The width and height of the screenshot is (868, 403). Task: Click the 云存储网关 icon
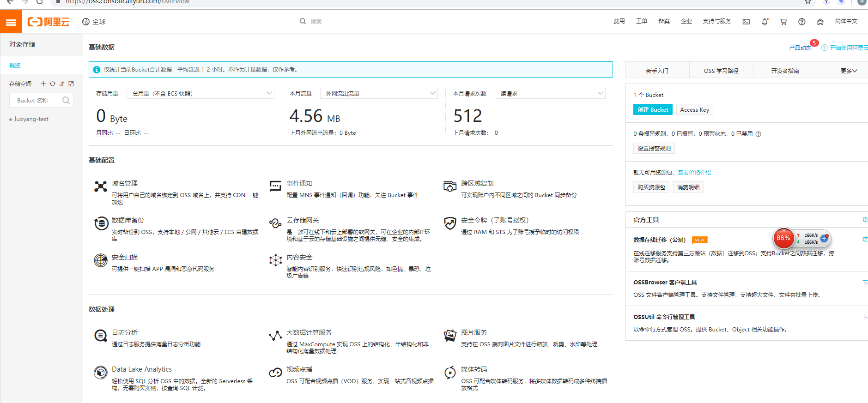point(275,223)
